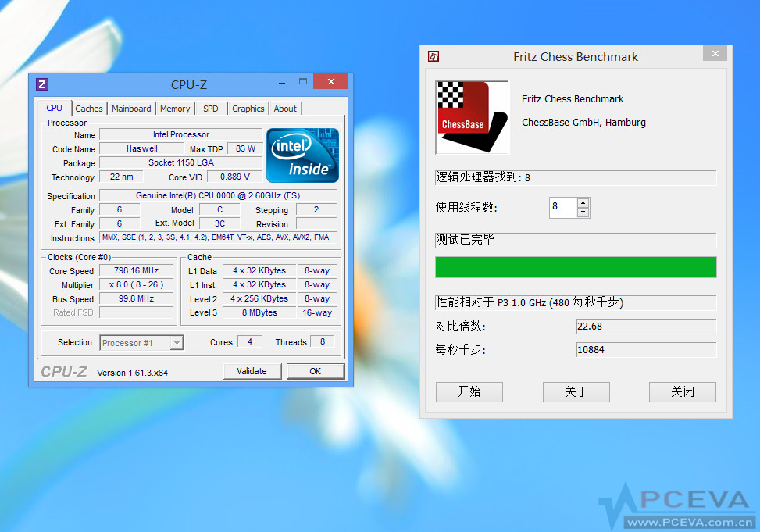Click the Cores value '4'
Viewport: 760px width, 532px height.
pos(250,342)
